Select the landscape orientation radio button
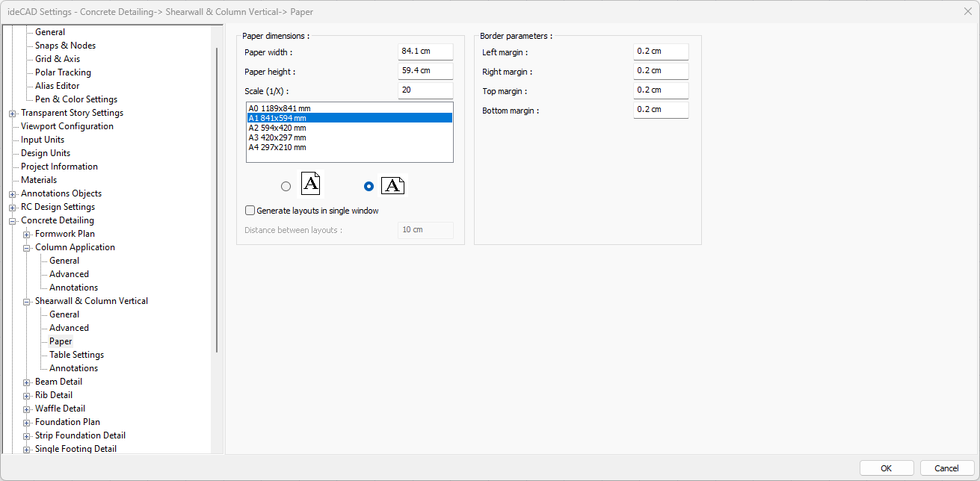This screenshot has width=980, height=481. point(368,187)
